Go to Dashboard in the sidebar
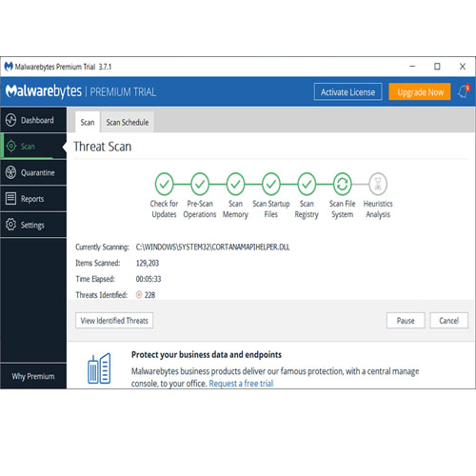The height and width of the screenshot is (476, 476). point(33,120)
